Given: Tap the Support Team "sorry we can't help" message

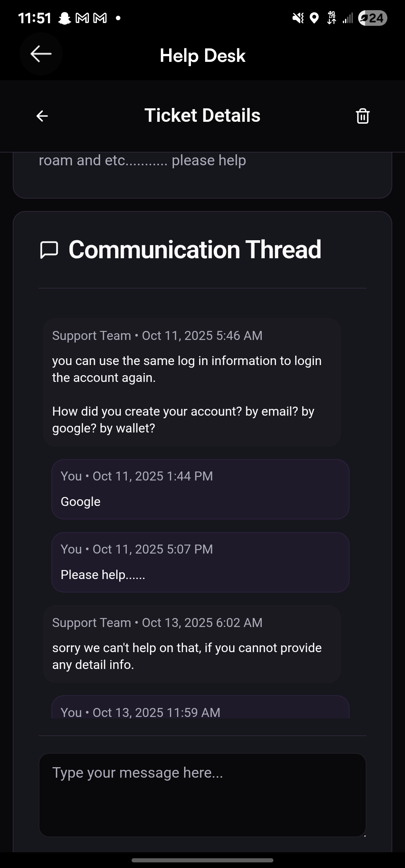Looking at the screenshot, I should coord(192,644).
